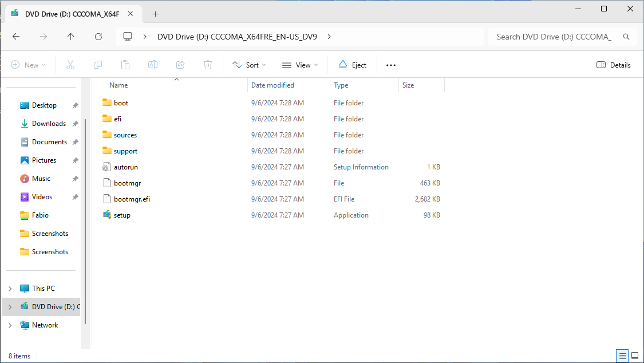Open the Sort dropdown menu

[250, 65]
